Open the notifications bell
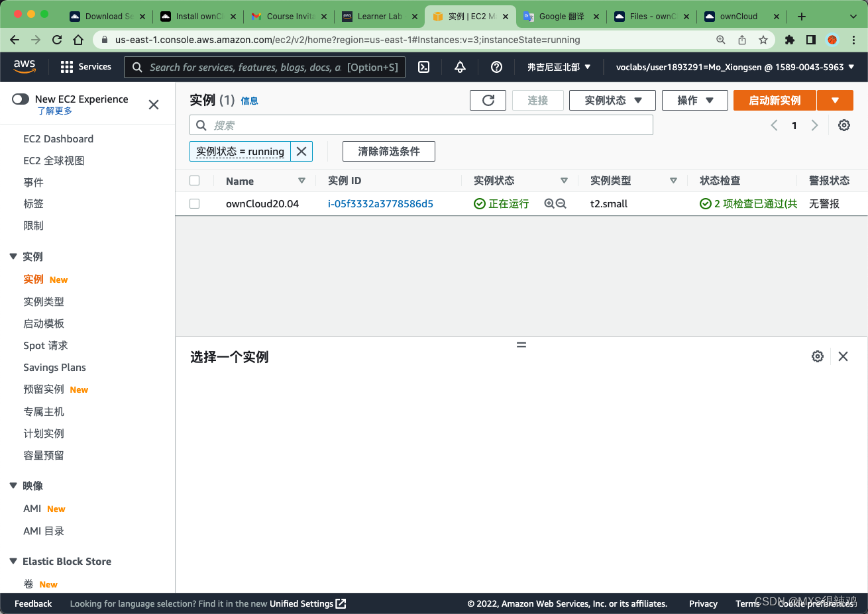This screenshot has width=868, height=614. pos(459,67)
